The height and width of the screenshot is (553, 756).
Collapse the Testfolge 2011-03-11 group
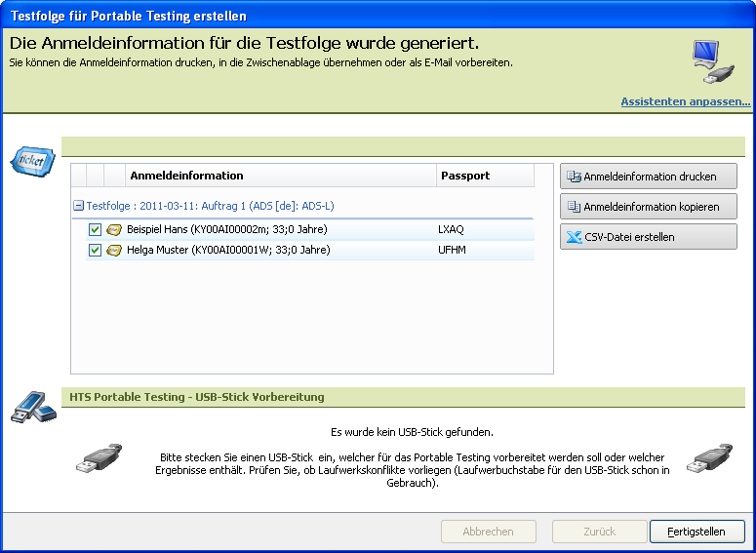[x=78, y=206]
